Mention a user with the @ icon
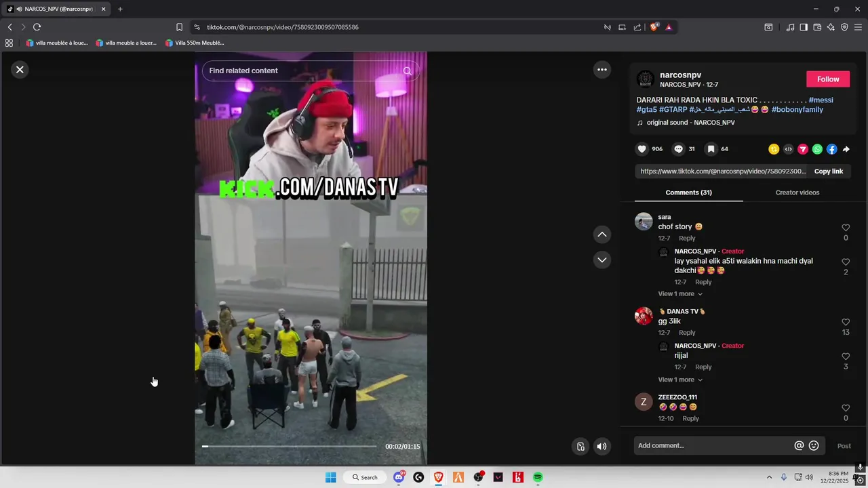Screen dimensions: 868x488 click(x=799, y=445)
